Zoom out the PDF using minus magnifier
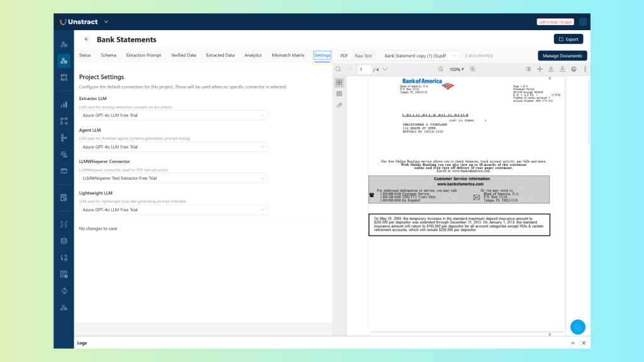644x362 pixels. tap(440, 69)
